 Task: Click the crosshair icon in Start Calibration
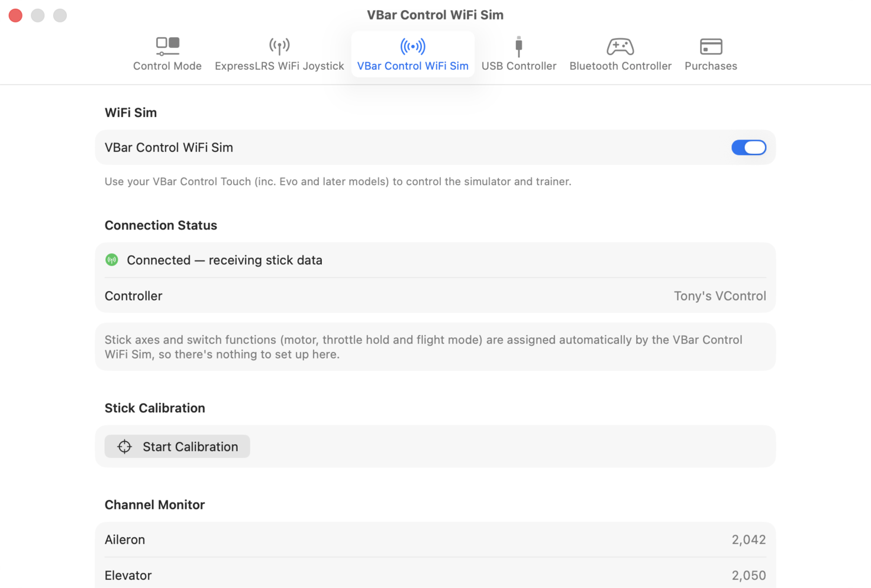click(x=124, y=447)
